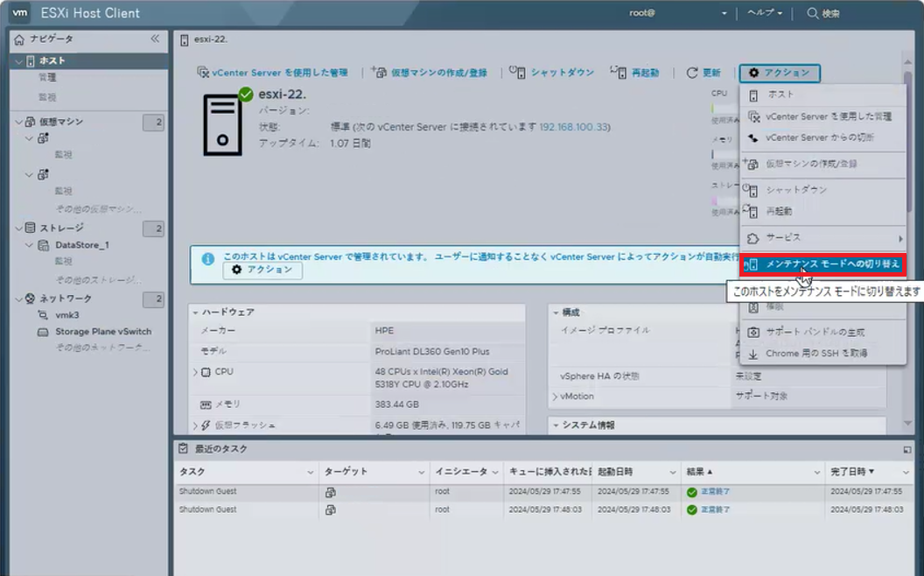
Task: Follow the 192.168.100.33 vCenter link
Action: pos(573,127)
